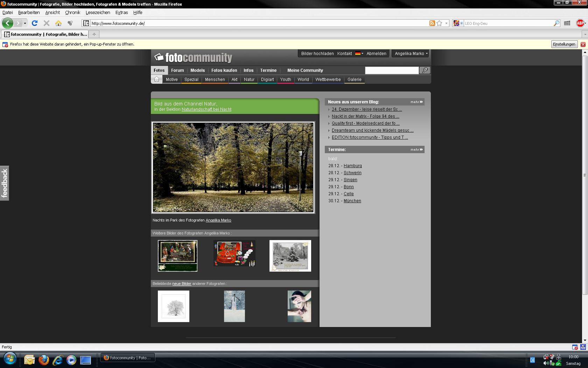Select the Fotos main tab
588x368 pixels.
point(159,70)
